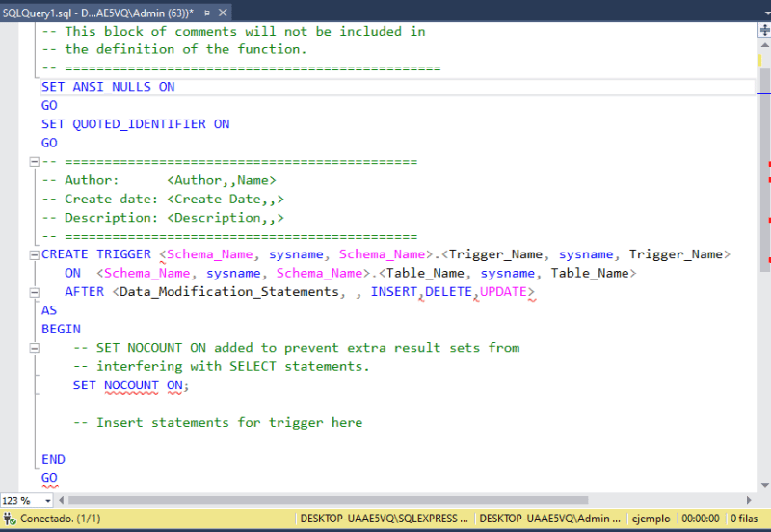Click the Conectado. (1/1) status text

click(x=61, y=519)
